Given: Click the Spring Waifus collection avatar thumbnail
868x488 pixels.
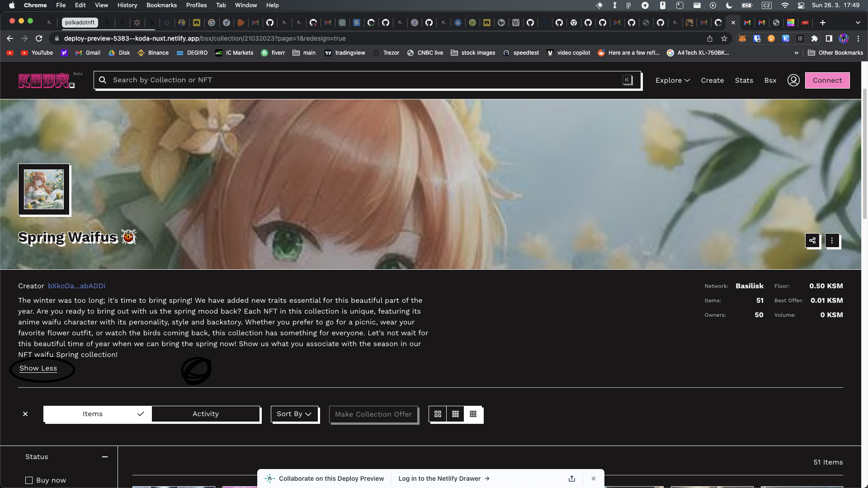Looking at the screenshot, I should pyautogui.click(x=44, y=189).
